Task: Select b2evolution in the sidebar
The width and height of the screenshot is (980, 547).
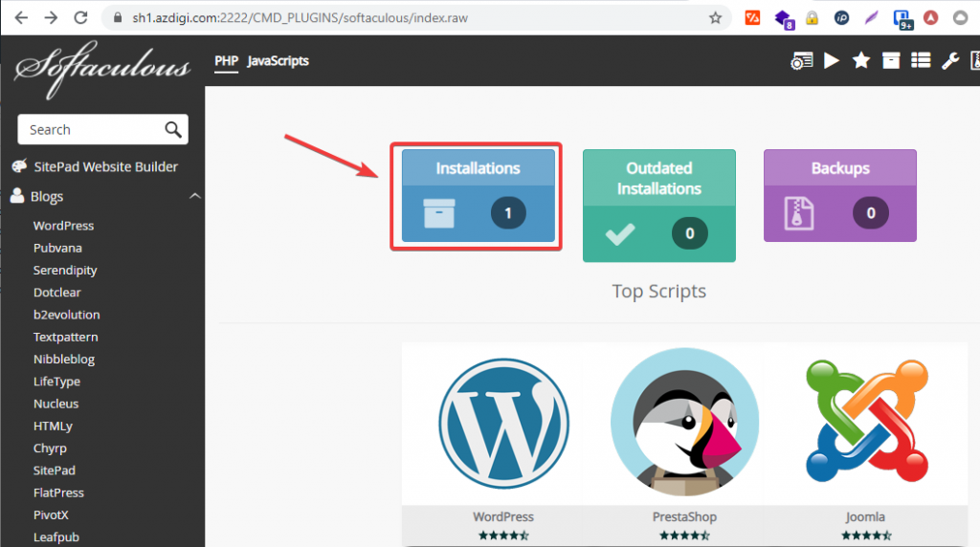Action: (66, 315)
